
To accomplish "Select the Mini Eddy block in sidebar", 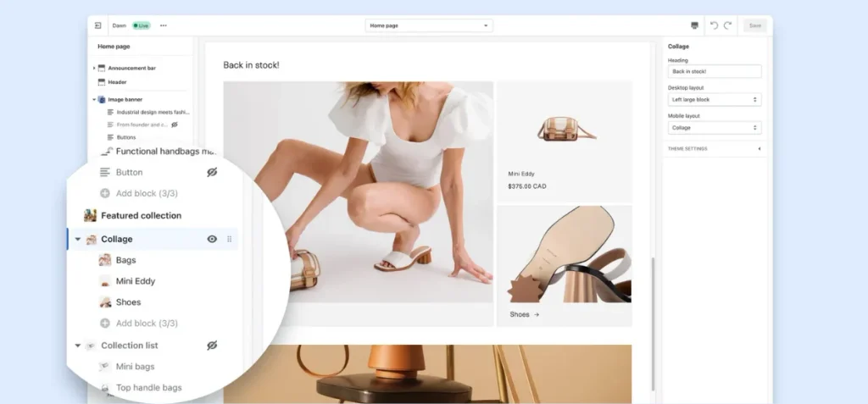I will 136,281.
